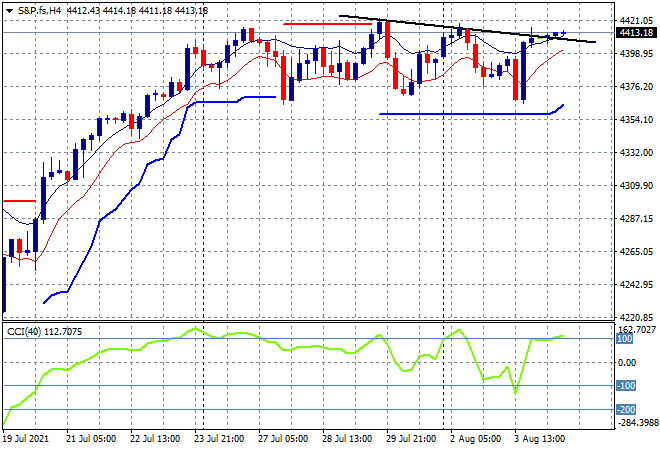This screenshot has height=450, width=660.
Task: Select the 29 Jul 21:00 time label
Action: click(411, 439)
